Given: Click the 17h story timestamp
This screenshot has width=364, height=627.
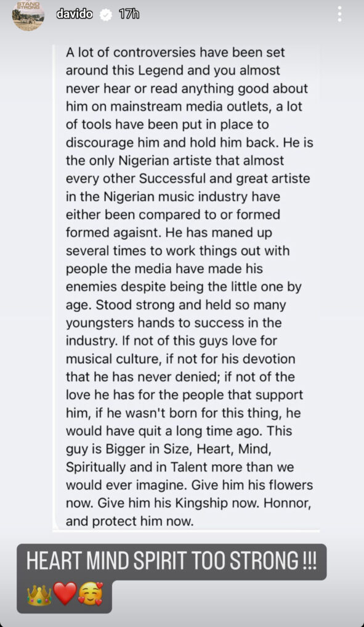Looking at the screenshot, I should (x=129, y=14).
